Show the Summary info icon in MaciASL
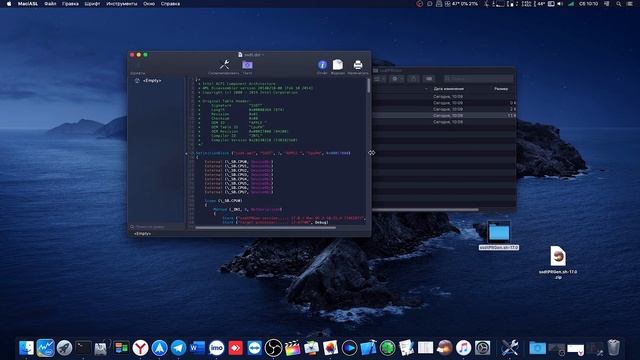 click(x=322, y=65)
